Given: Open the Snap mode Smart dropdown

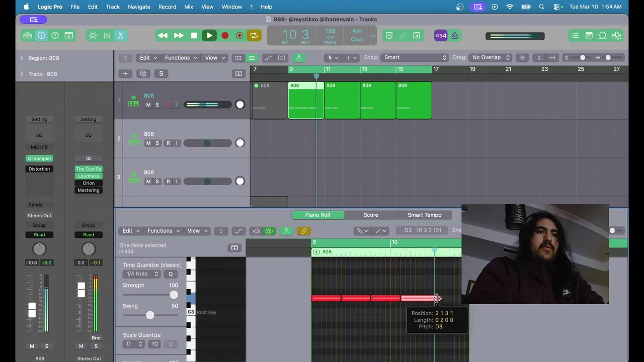Looking at the screenshot, I should point(415,57).
